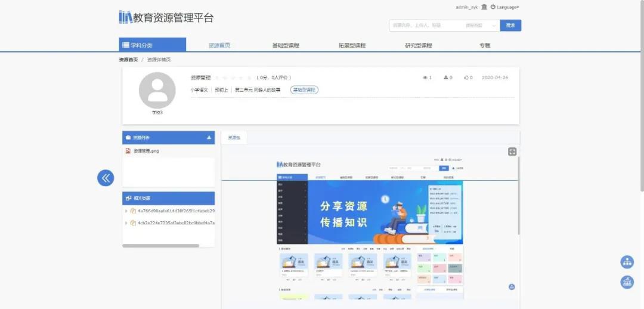Click the admin_zyk username
This screenshot has height=309, width=644.
[466, 7]
